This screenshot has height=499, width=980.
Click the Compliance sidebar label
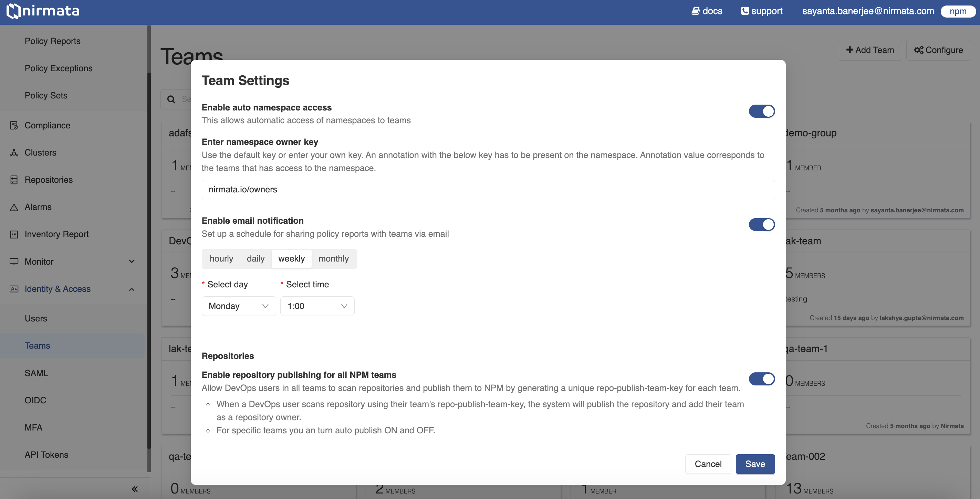48,126
